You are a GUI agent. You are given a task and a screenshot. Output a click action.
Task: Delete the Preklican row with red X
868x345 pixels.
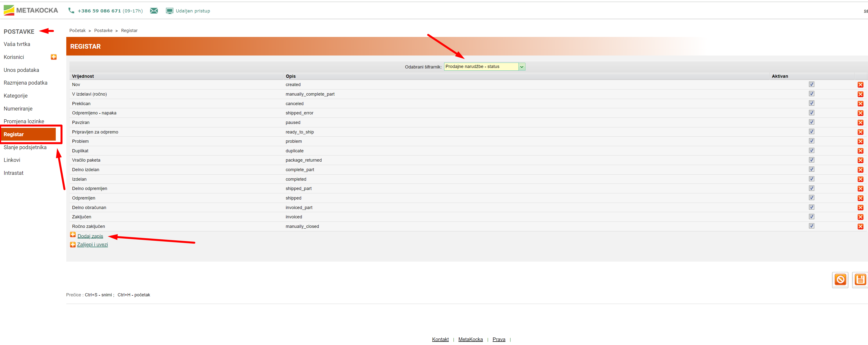click(860, 104)
